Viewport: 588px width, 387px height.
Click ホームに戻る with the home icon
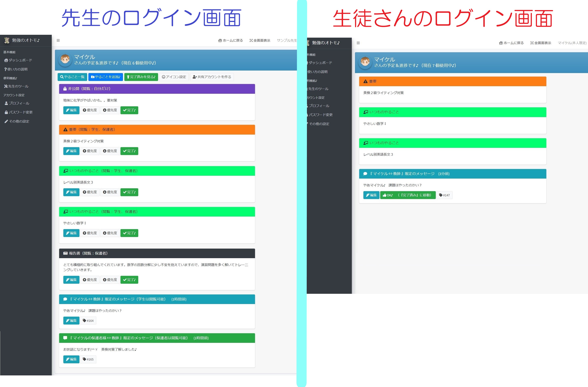230,40
